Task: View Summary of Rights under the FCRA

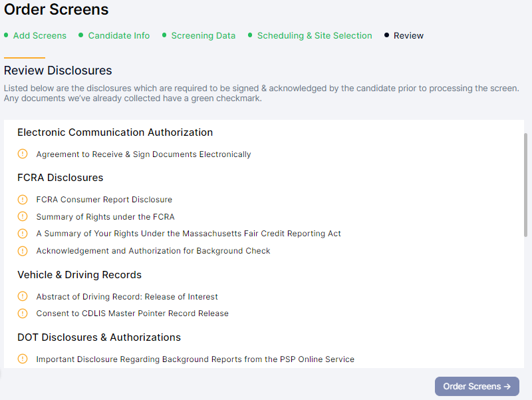Action: coord(105,217)
